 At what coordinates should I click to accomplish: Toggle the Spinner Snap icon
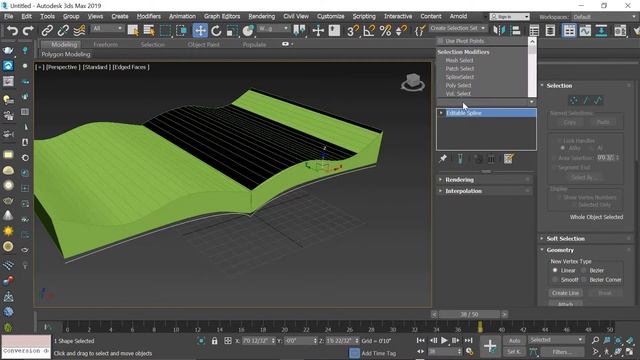[401, 31]
